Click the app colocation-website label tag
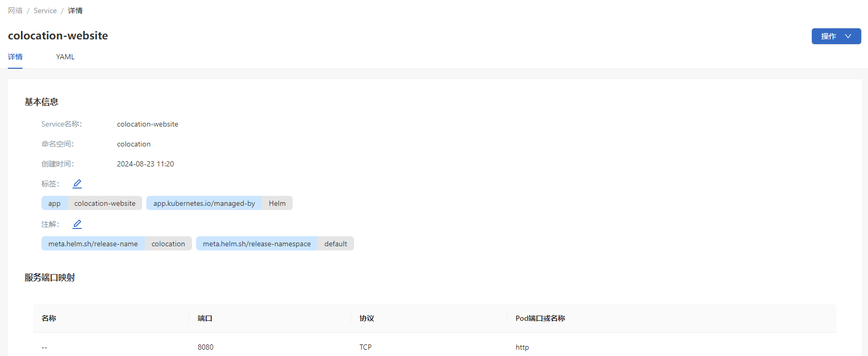868x356 pixels. 92,203
